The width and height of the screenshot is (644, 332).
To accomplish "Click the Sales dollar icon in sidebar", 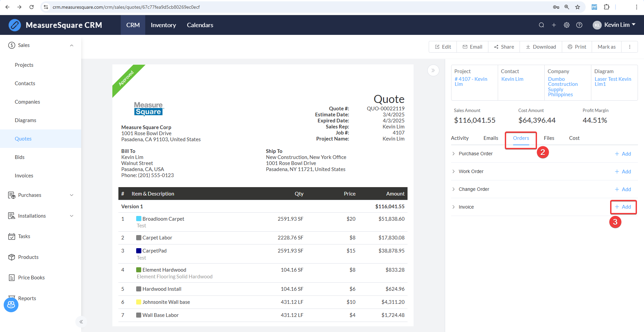I will coord(12,45).
